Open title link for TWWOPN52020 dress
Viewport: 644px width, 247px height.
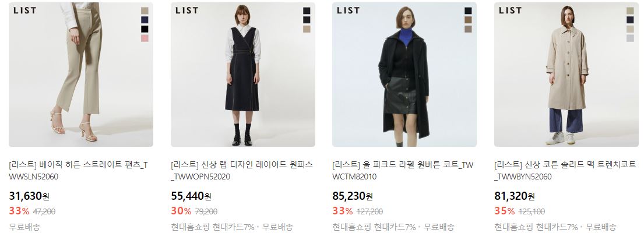point(241,171)
